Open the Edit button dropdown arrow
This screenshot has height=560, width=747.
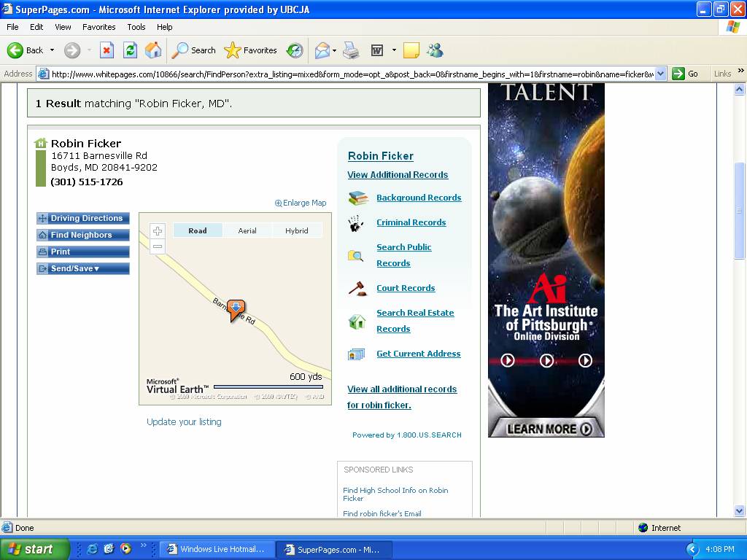click(x=393, y=50)
